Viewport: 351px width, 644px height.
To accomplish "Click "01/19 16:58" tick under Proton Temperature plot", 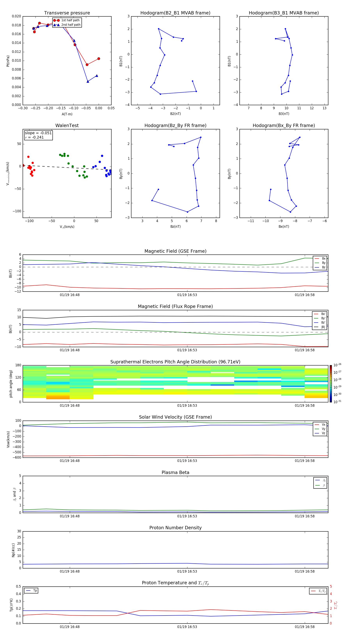I will tap(305, 627).
